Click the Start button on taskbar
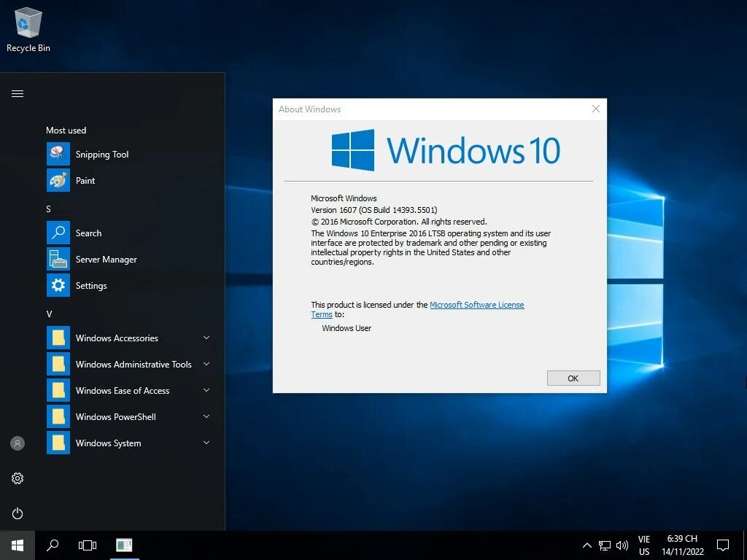The width and height of the screenshot is (747, 560). click(x=18, y=545)
